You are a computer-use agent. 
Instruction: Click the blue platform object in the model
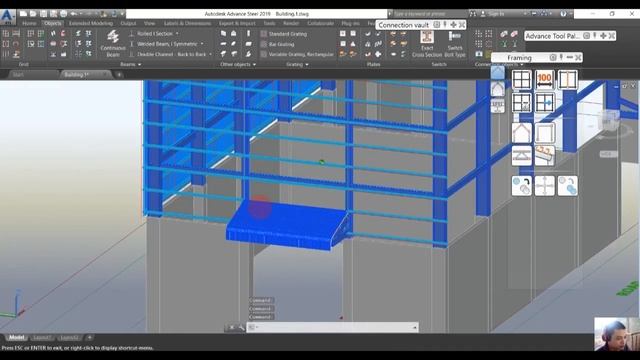pos(288,225)
